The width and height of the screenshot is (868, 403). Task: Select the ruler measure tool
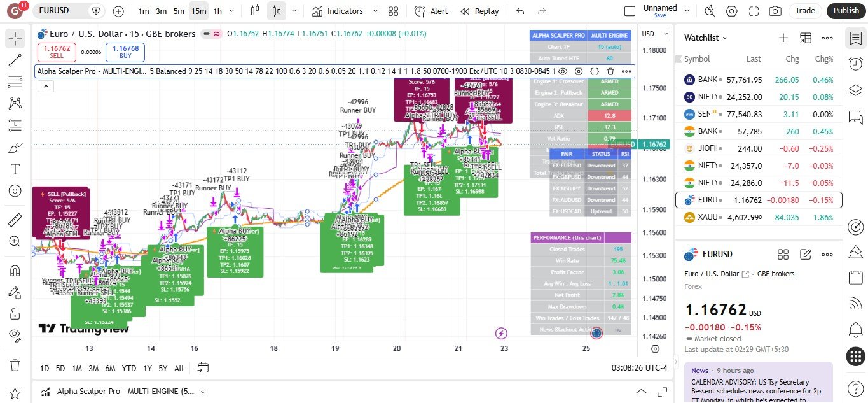point(15,220)
